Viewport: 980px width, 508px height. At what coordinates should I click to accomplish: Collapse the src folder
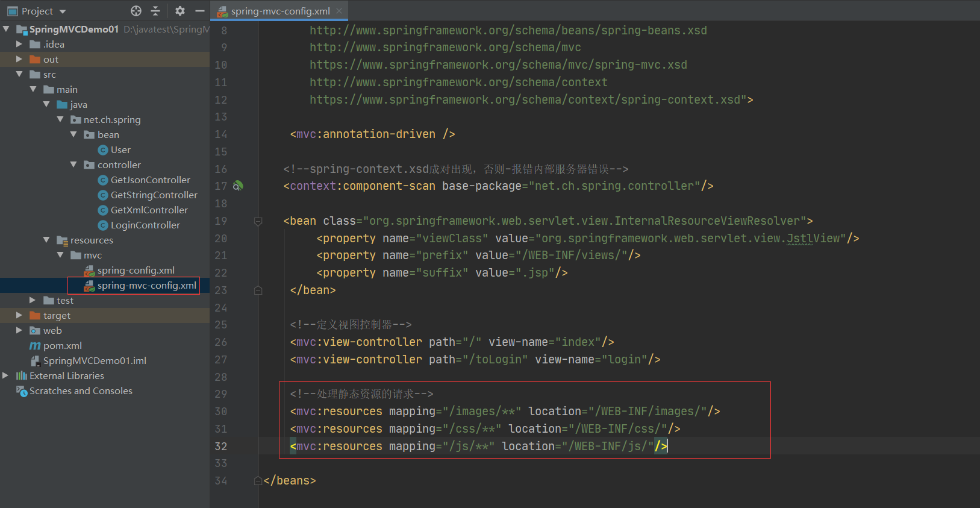coord(19,74)
